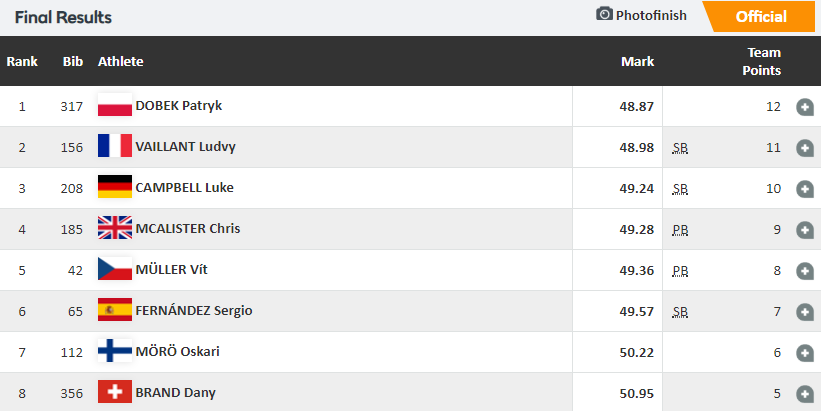Expand plus icon for FERNÁNDEZ Sergio
This screenshot has height=411, width=821.
[x=805, y=312]
